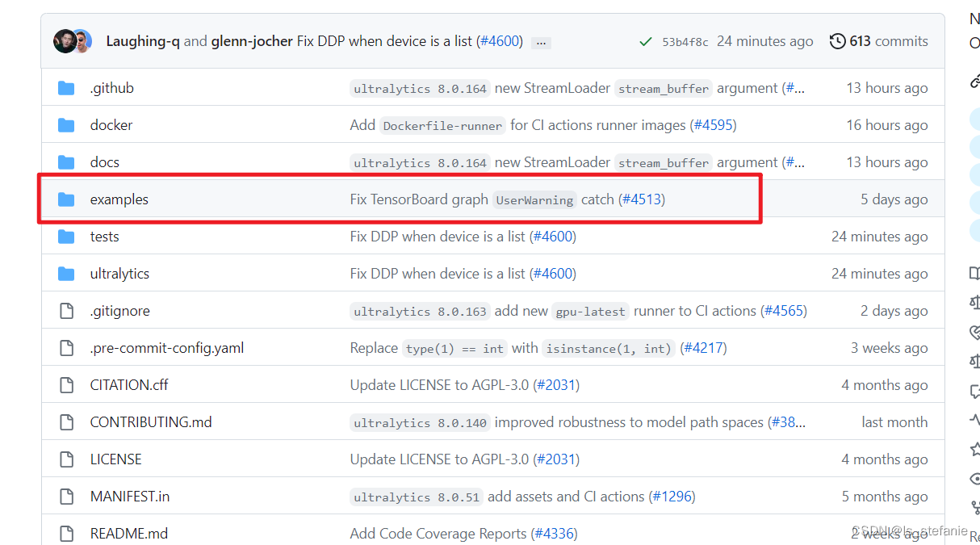Click the README.md file icon
980x545 pixels.
[66, 534]
